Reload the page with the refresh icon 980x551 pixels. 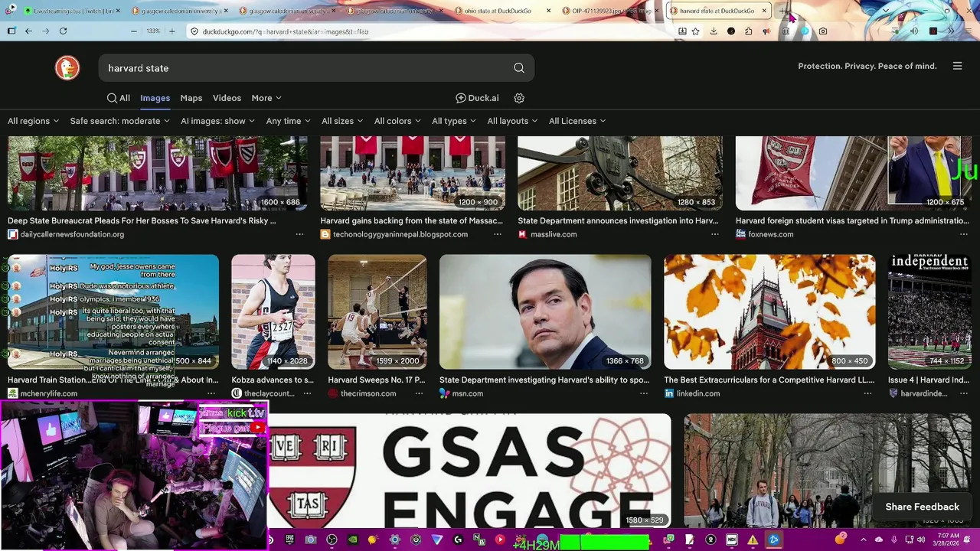pos(63,31)
